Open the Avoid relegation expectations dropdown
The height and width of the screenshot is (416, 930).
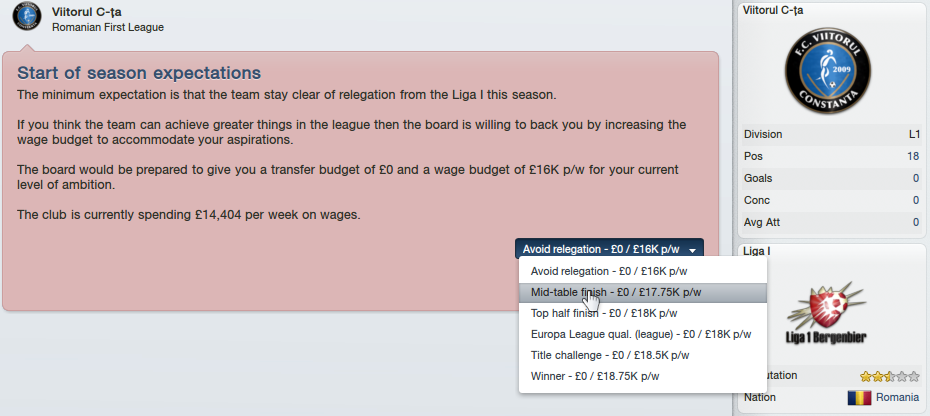pyautogui.click(x=609, y=249)
